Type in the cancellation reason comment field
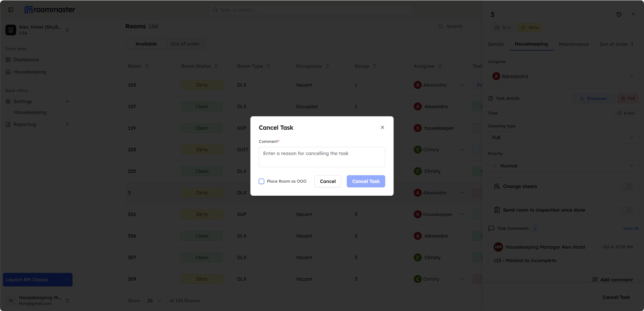 click(321, 157)
